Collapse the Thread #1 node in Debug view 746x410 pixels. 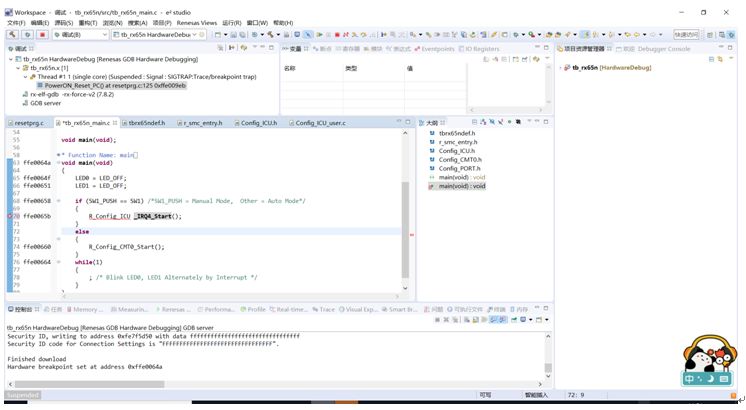click(25, 77)
